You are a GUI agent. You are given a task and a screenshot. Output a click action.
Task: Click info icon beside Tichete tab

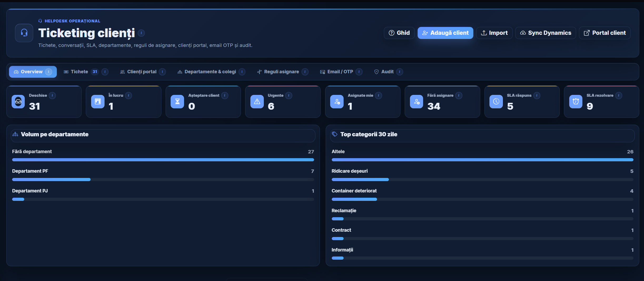click(x=105, y=72)
